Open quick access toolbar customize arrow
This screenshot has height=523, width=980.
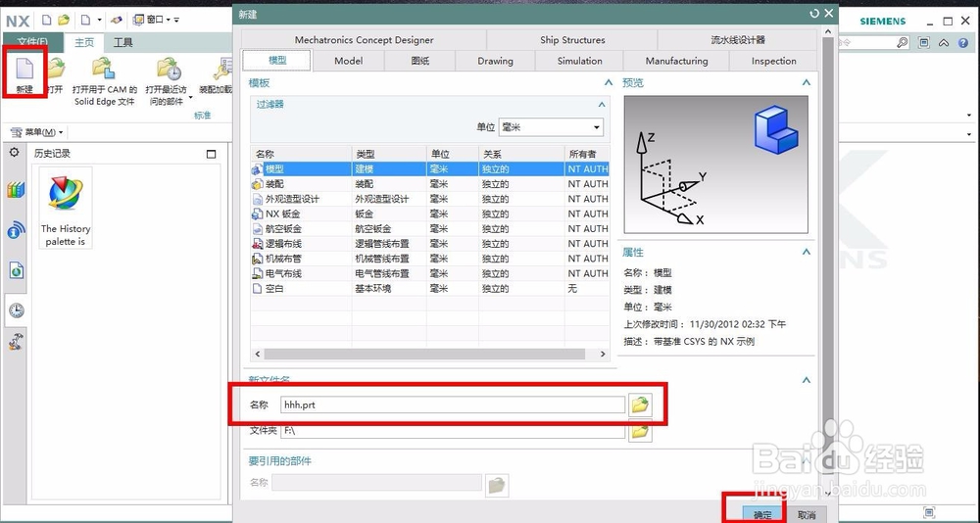(176, 20)
